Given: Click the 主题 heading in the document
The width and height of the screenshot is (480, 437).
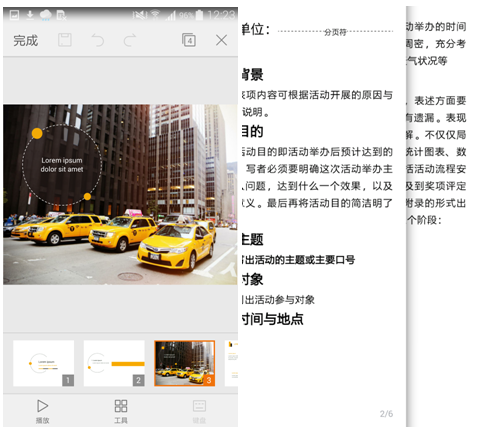Looking at the screenshot, I should point(252,239).
